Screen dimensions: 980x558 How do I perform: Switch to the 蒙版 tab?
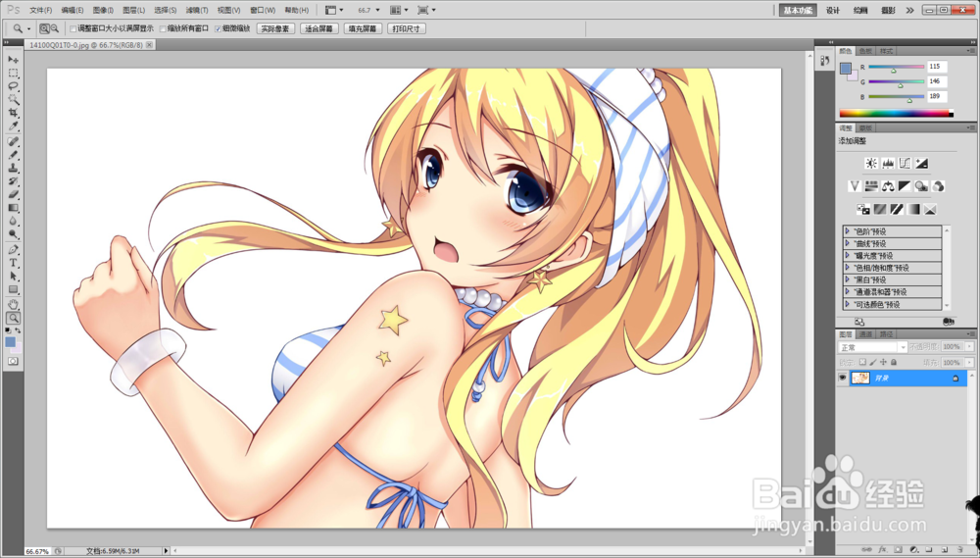[x=865, y=127]
